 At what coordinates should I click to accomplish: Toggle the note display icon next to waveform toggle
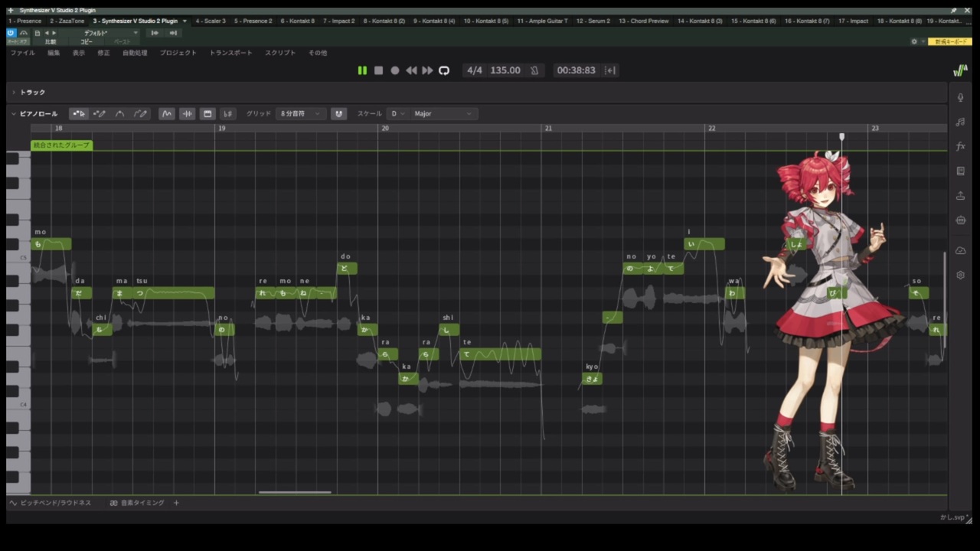pos(207,114)
